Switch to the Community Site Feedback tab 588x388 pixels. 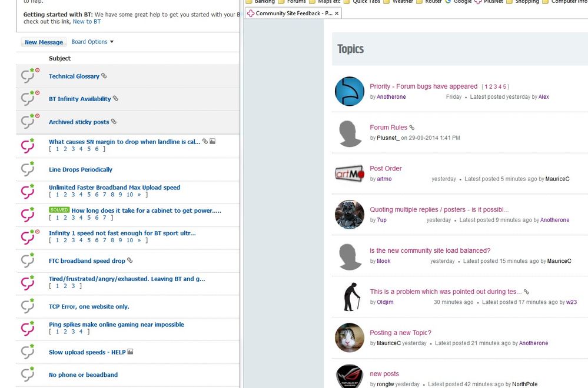point(288,13)
